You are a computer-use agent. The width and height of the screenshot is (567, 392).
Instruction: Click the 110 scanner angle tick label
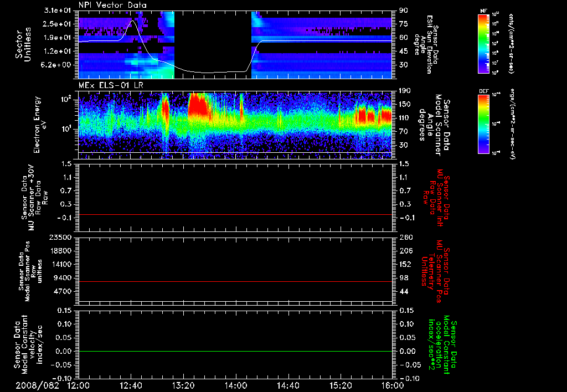coord(404,118)
